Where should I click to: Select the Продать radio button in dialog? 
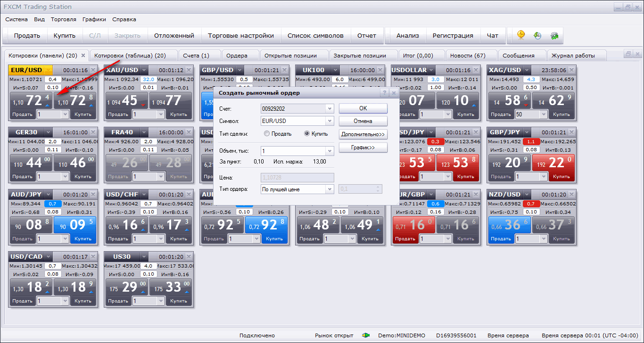click(x=267, y=134)
